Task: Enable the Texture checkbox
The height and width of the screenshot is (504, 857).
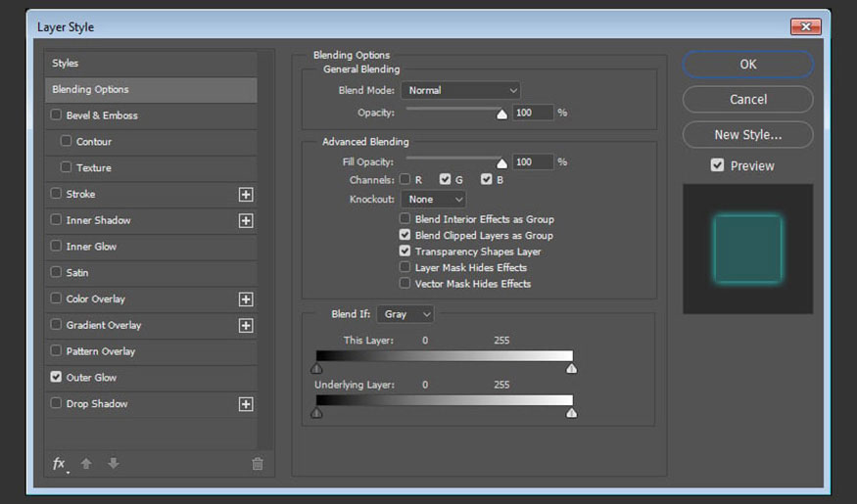Action: tap(67, 167)
